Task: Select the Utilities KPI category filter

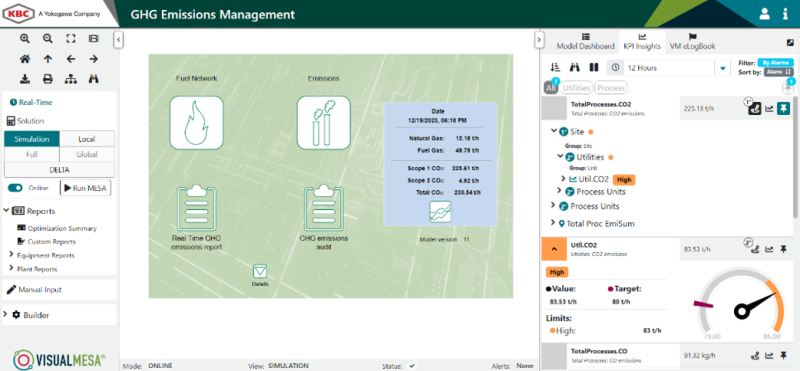Action: coord(576,88)
